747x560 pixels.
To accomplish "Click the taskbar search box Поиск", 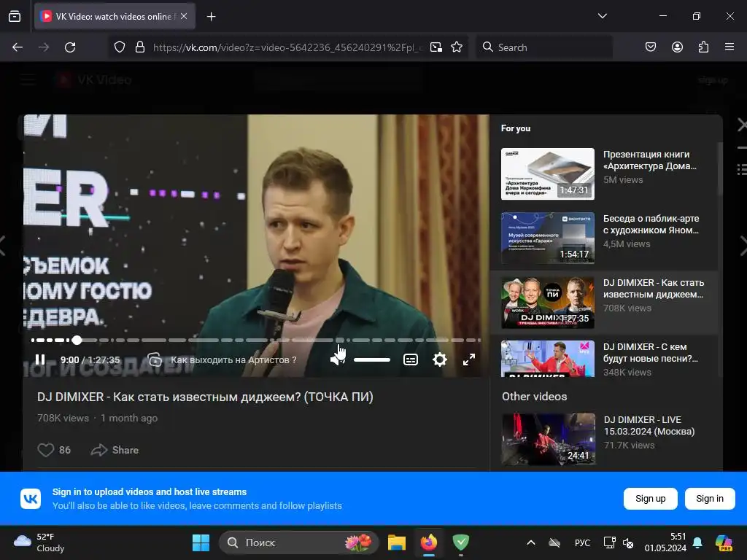I will point(298,542).
